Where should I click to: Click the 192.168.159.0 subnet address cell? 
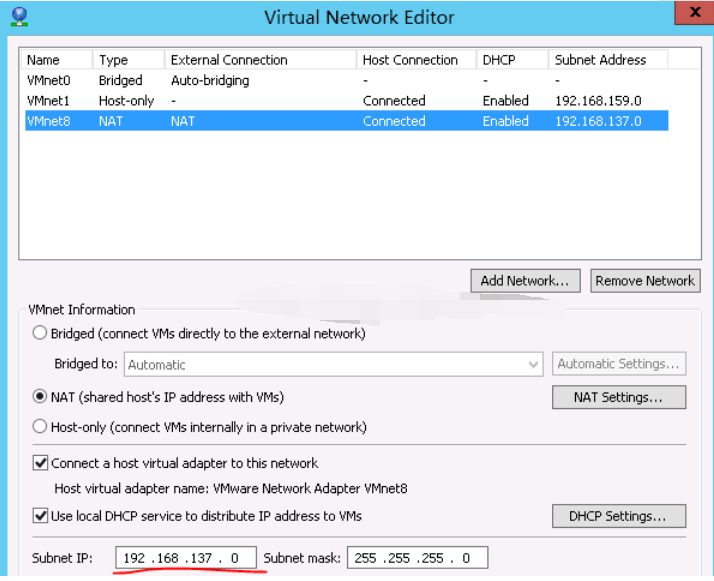point(598,101)
